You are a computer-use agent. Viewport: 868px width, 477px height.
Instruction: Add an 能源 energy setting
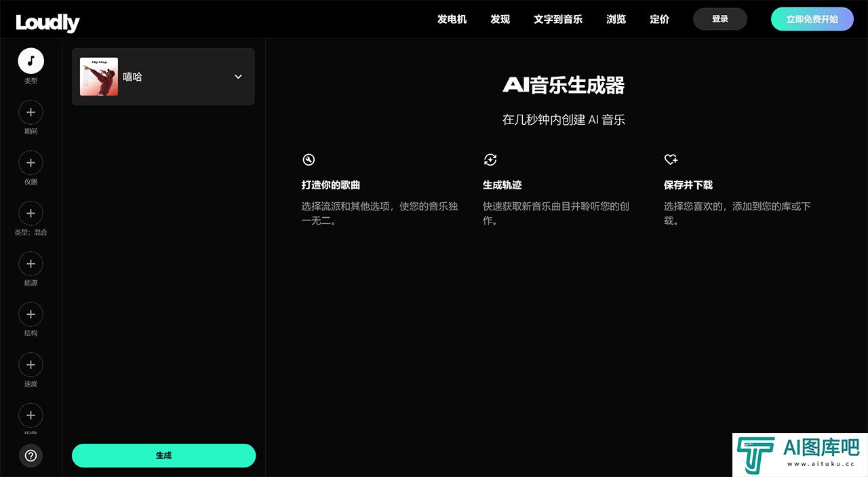point(31,264)
